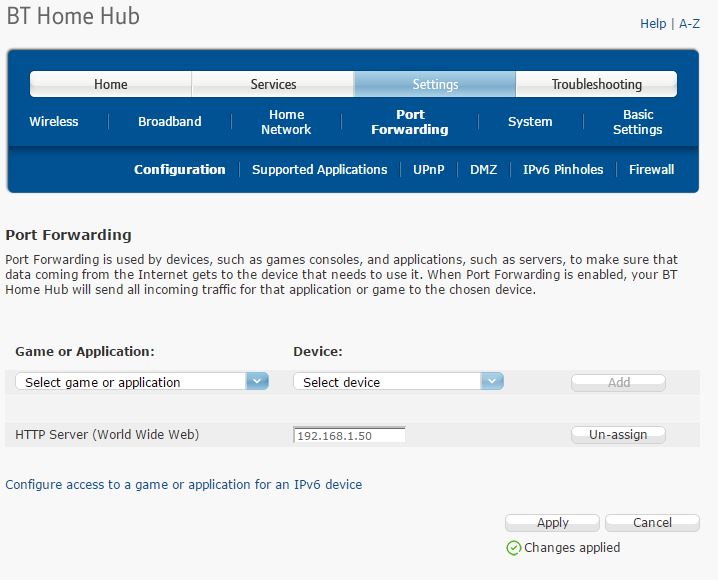Open the UPnP sub-page
This screenshot has height=580, width=718.
coord(431,170)
